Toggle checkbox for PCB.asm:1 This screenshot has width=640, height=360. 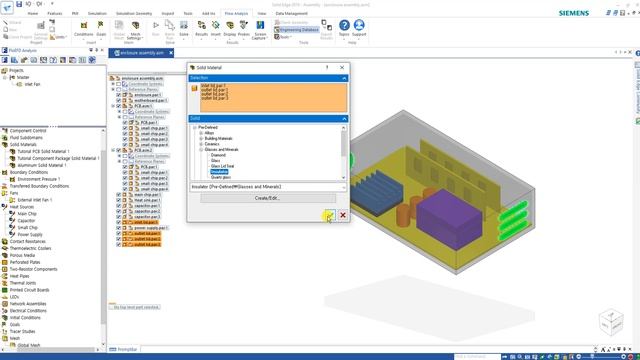119,106
